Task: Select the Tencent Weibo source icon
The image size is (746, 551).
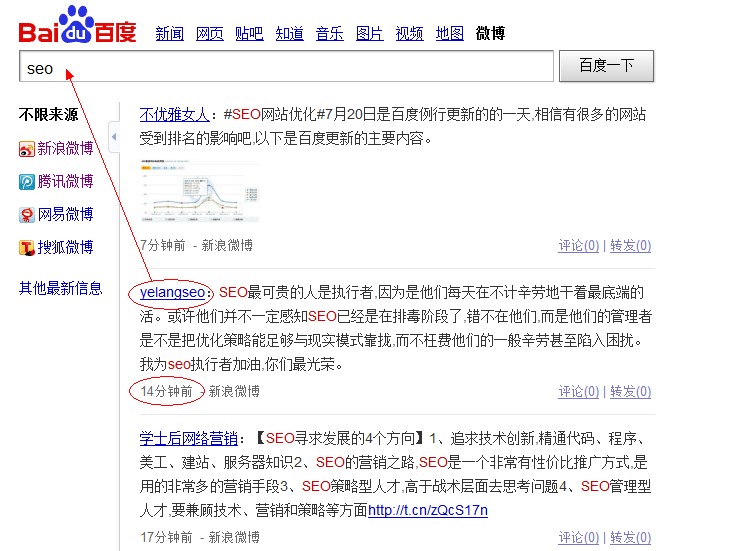Action: tap(27, 182)
